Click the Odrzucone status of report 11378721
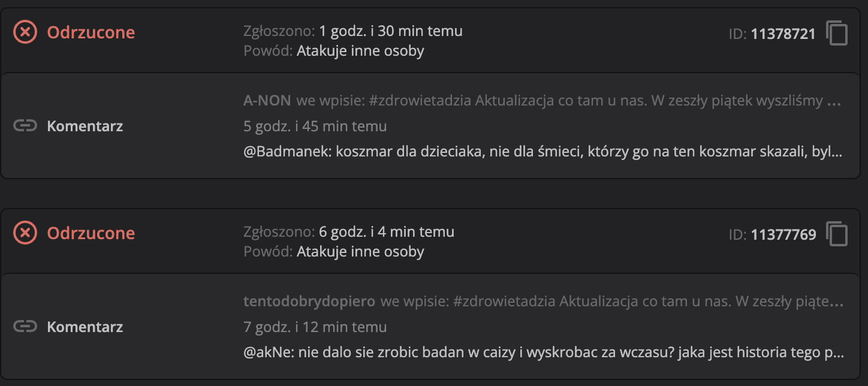This screenshot has height=386, width=868. click(91, 32)
